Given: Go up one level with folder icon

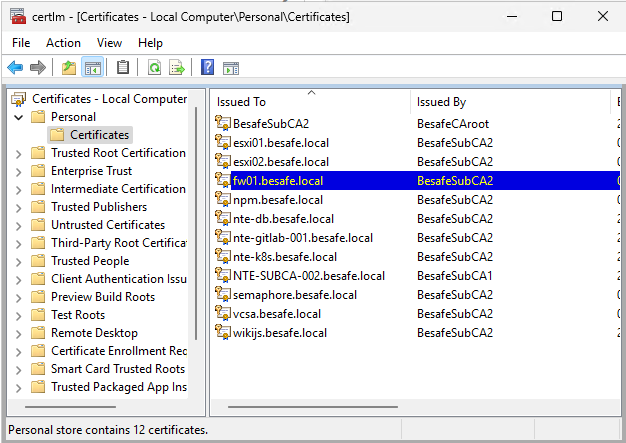Looking at the screenshot, I should [x=69, y=67].
